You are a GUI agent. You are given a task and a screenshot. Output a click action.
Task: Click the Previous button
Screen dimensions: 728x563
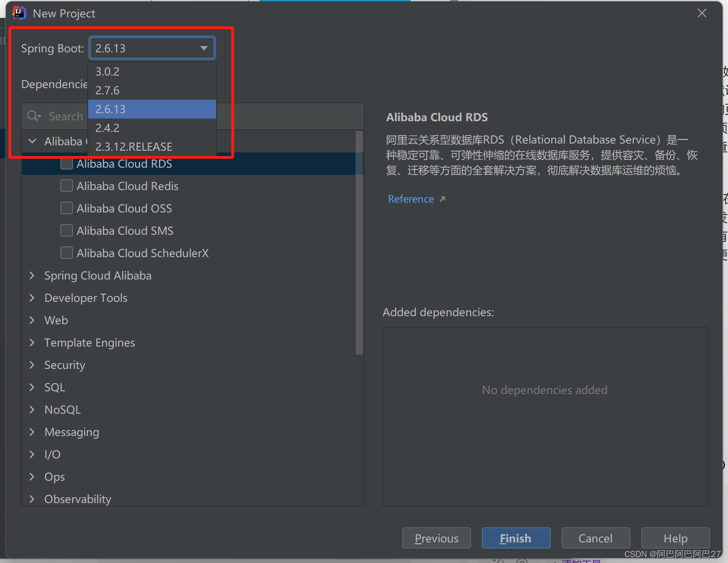437,538
